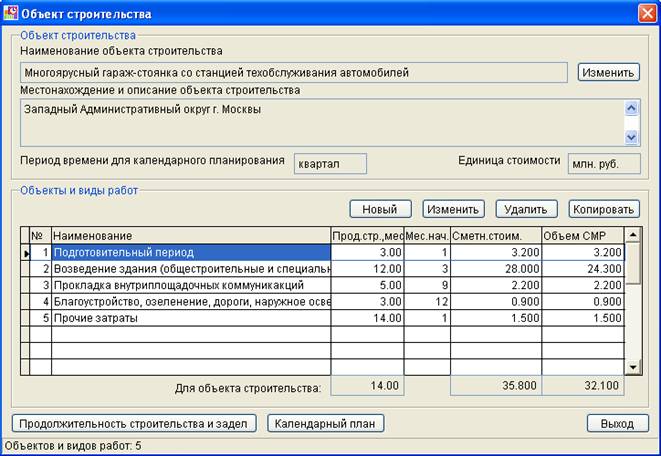
Task: Select the Возведение здания row
Action: 323,269
